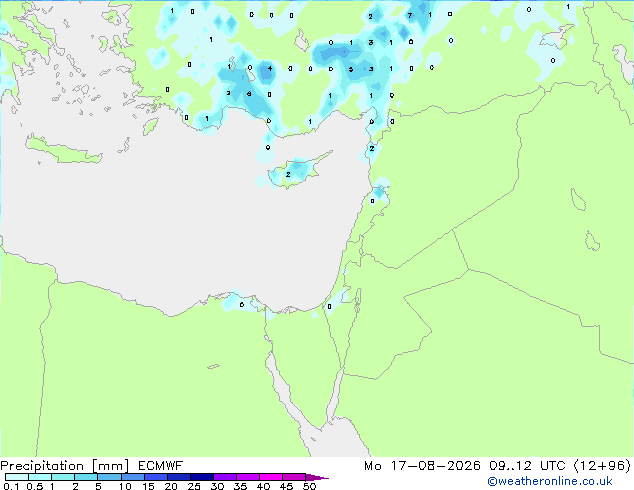The height and width of the screenshot is (490, 634).
Task: Click the 20–25 mm legend color swatch
Action: (178, 477)
